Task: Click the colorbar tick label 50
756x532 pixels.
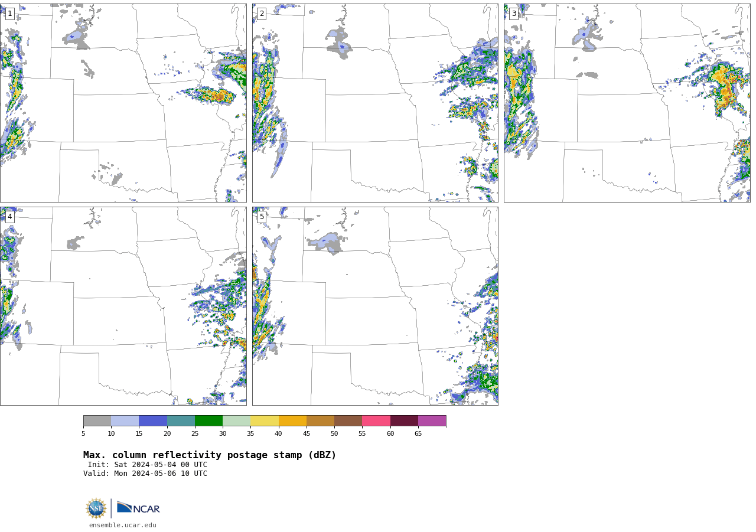Action: click(x=334, y=434)
